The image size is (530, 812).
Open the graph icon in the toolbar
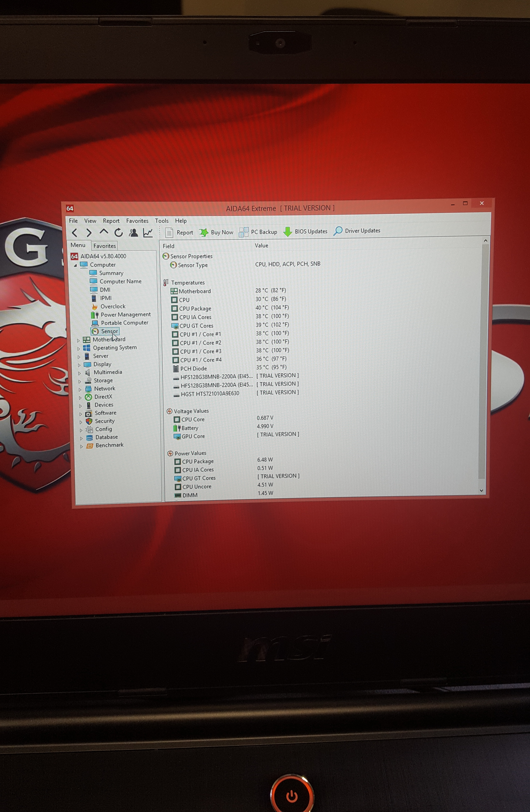148,233
